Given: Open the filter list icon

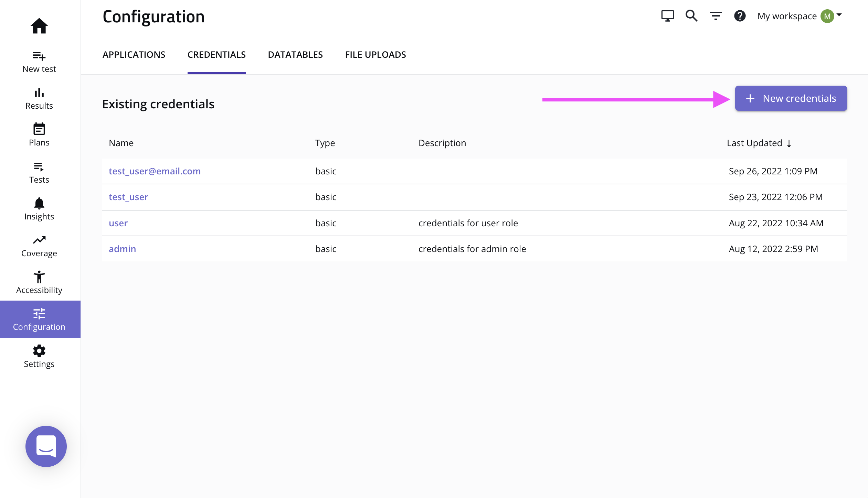Looking at the screenshot, I should [x=716, y=16].
